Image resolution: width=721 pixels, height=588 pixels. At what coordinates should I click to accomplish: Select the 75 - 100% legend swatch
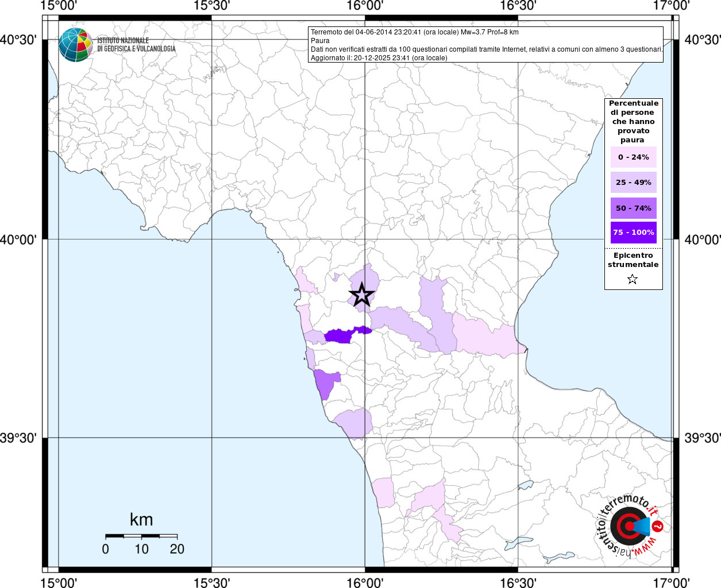click(633, 233)
